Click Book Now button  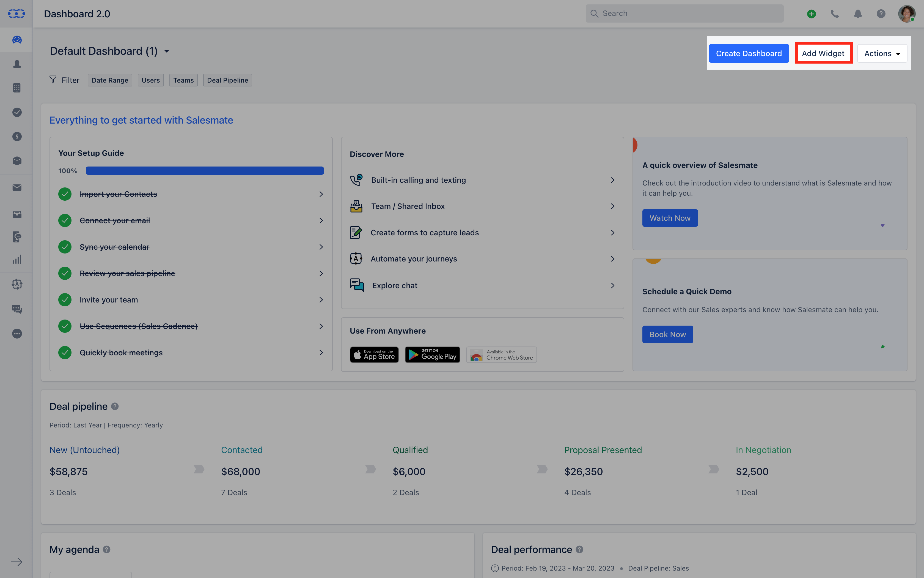(667, 334)
